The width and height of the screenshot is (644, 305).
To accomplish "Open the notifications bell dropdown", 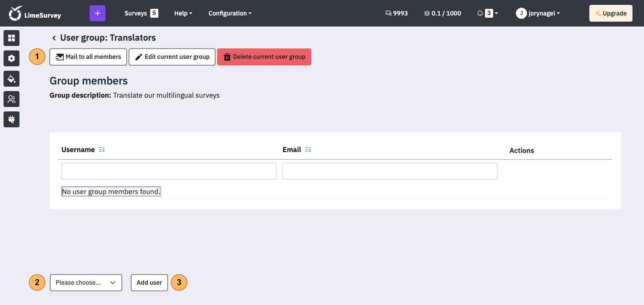I will pos(487,13).
